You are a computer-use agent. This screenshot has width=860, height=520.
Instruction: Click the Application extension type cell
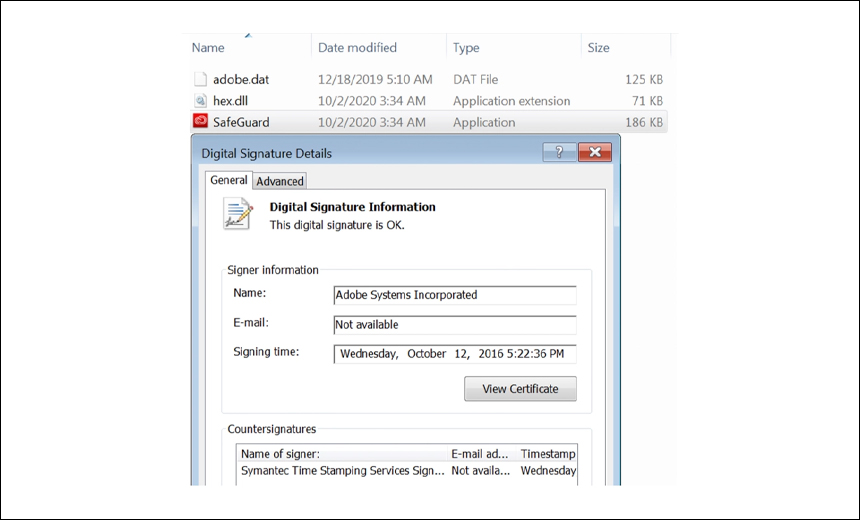point(511,101)
